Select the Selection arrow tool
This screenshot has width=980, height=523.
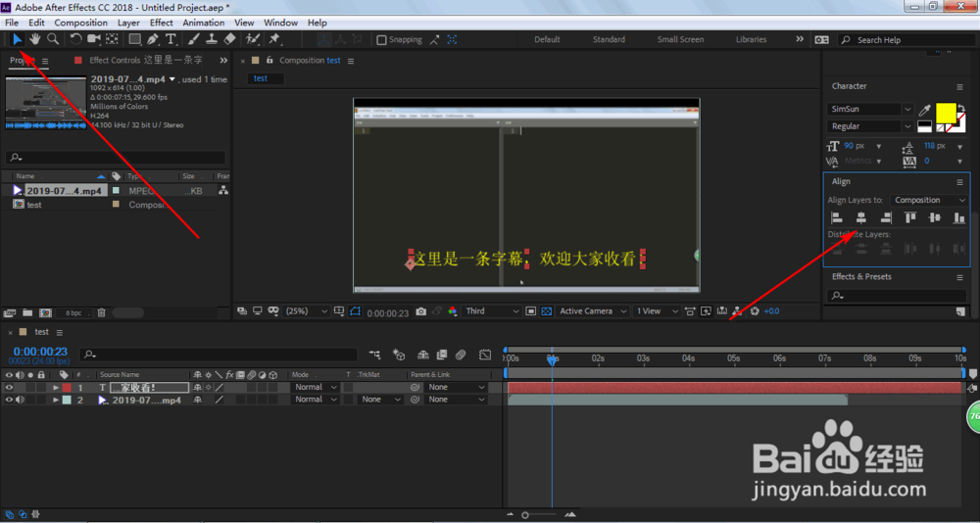click(18, 39)
